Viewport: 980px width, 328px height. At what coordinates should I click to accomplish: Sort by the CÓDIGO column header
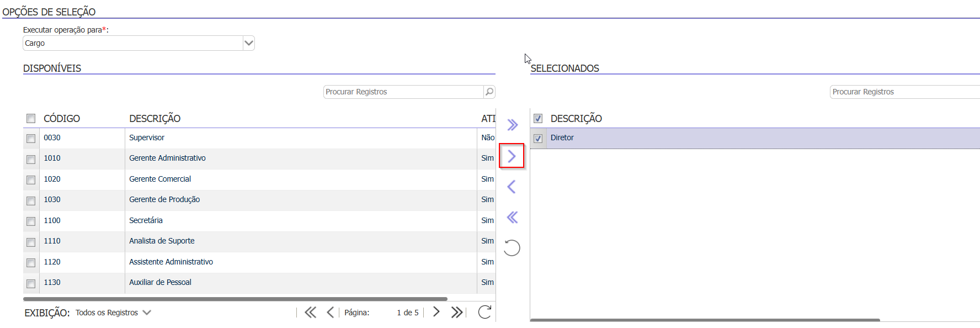[x=62, y=119]
